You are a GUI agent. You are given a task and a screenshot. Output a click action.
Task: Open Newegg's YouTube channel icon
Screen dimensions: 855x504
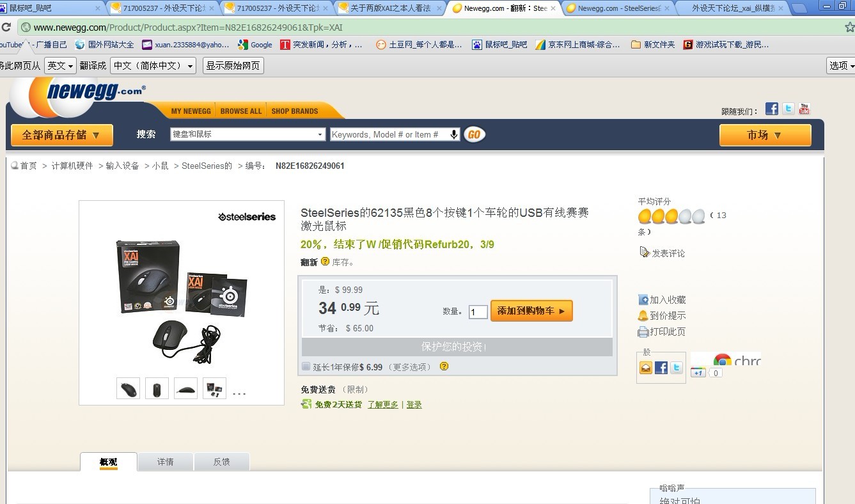tap(804, 109)
